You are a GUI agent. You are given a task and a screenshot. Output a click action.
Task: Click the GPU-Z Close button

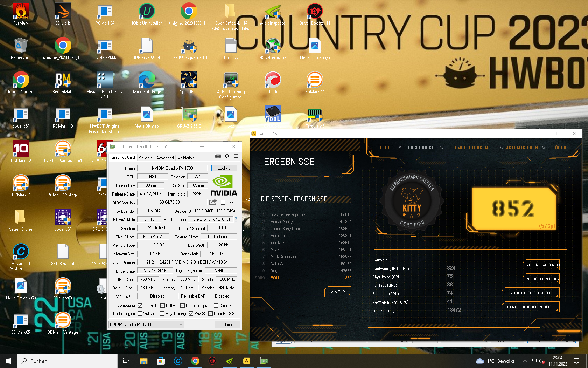click(227, 324)
